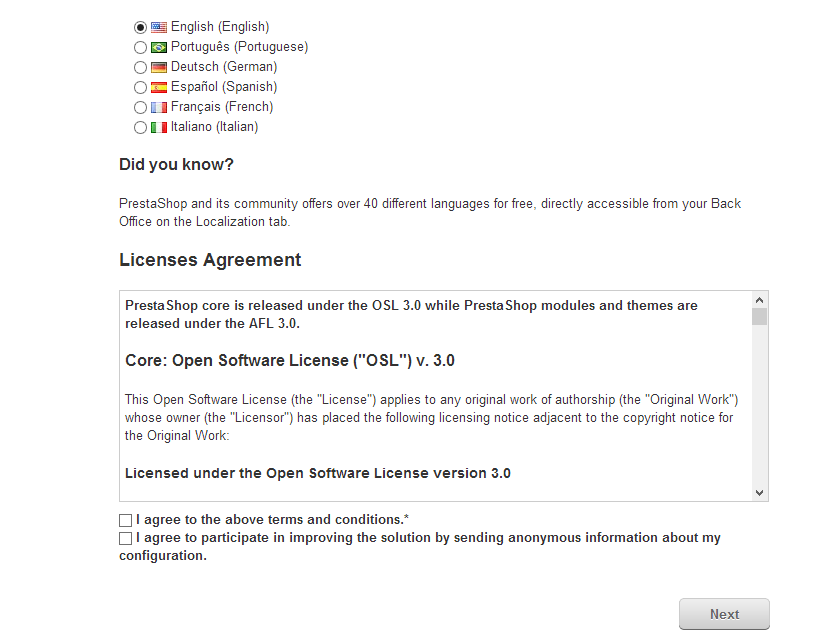Screen dimensions: 815x634
Task: Enable sending anonymous configuration information checkbox
Action: (x=125, y=538)
